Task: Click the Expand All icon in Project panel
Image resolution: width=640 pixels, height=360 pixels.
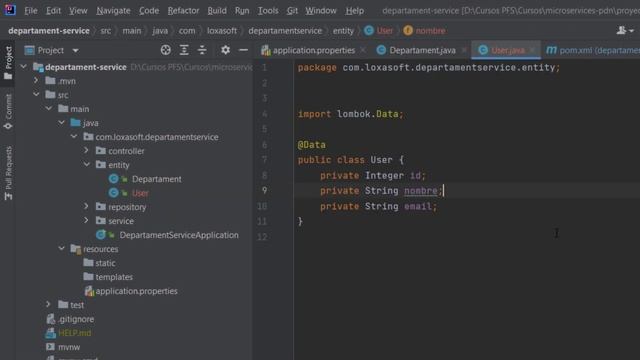Action: (184, 50)
